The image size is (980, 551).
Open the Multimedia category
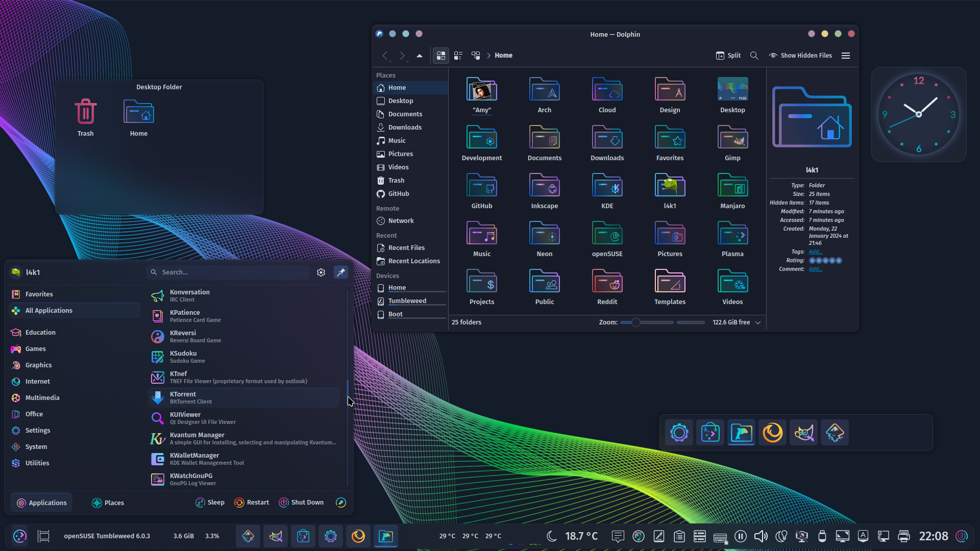75,398
